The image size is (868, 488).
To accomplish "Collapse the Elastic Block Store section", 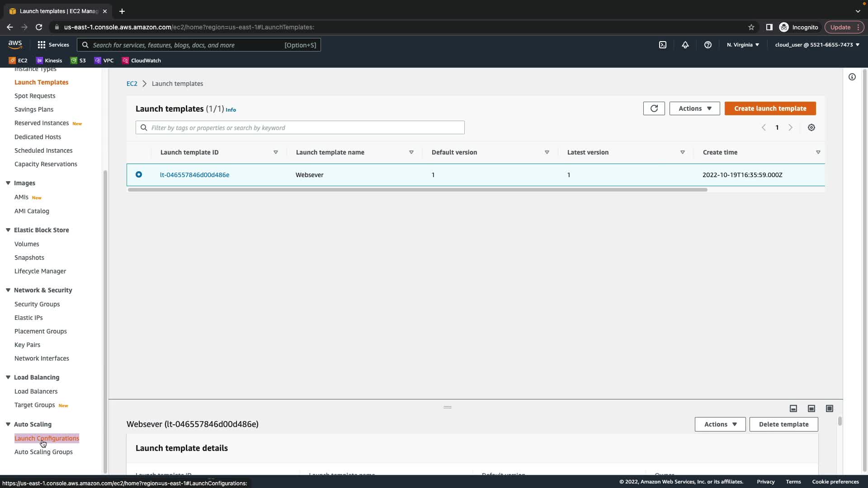I will (x=8, y=230).
